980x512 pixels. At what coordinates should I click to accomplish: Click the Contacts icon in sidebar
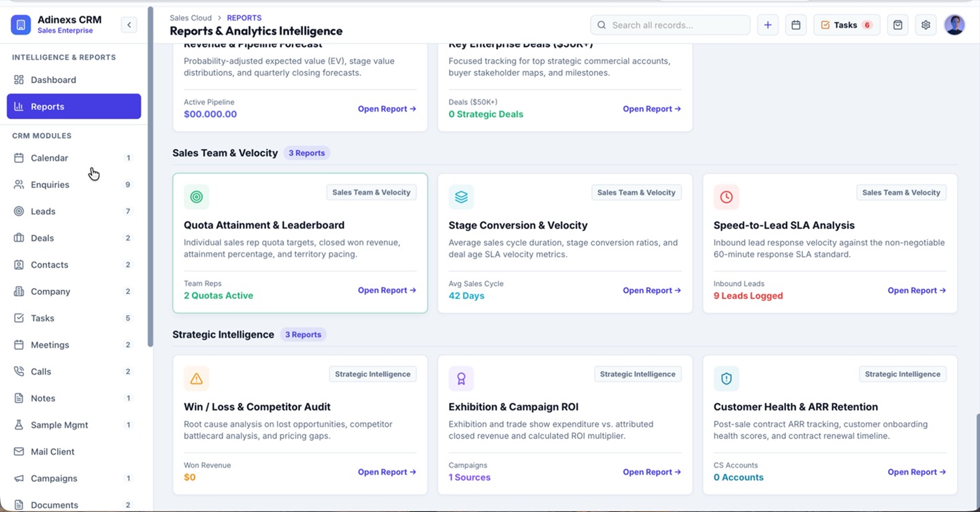click(x=19, y=265)
